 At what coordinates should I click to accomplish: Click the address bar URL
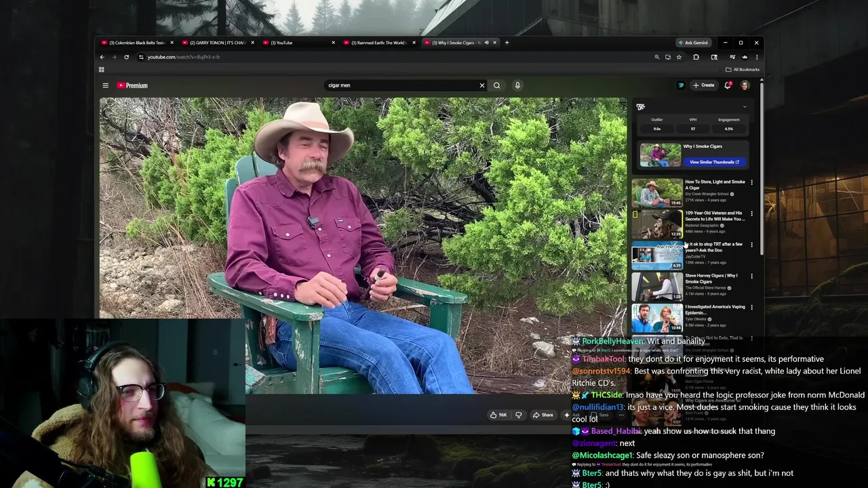point(184,57)
